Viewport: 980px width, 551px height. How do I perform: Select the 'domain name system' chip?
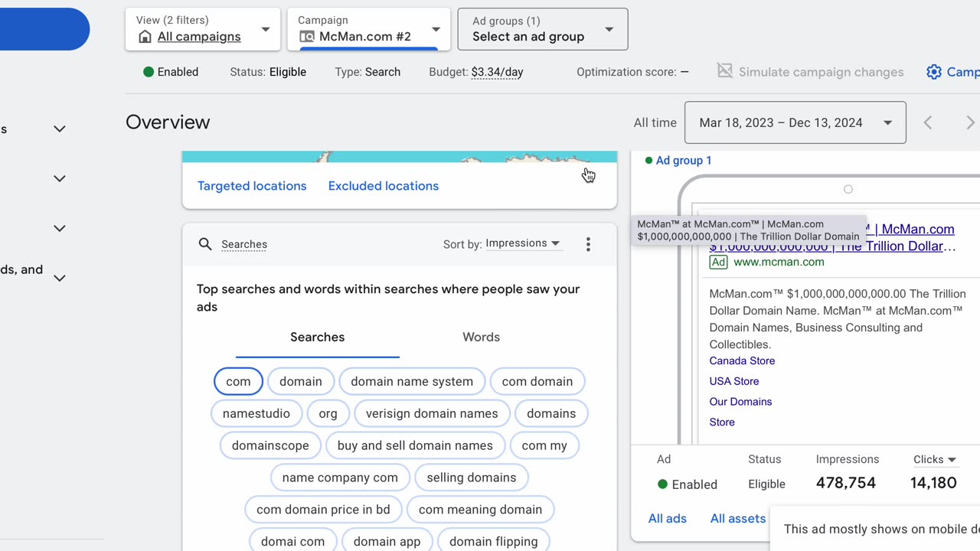pos(412,381)
